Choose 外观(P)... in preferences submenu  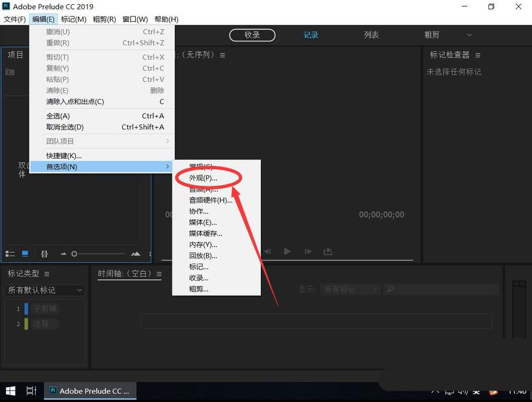(x=203, y=178)
